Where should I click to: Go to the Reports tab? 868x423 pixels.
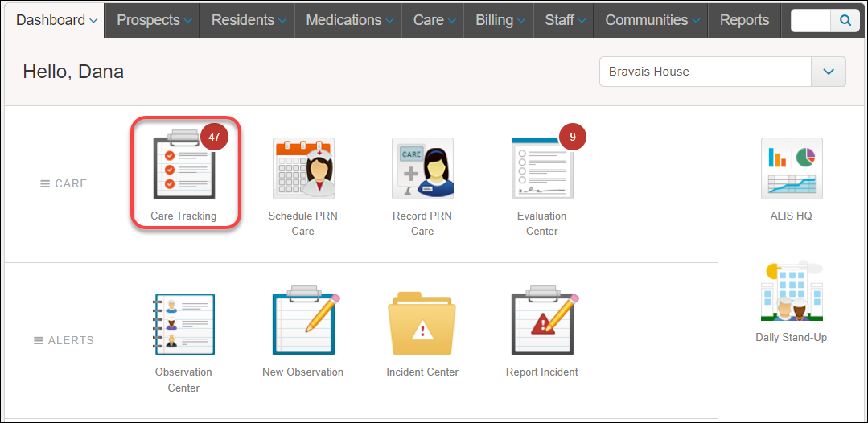click(x=745, y=20)
